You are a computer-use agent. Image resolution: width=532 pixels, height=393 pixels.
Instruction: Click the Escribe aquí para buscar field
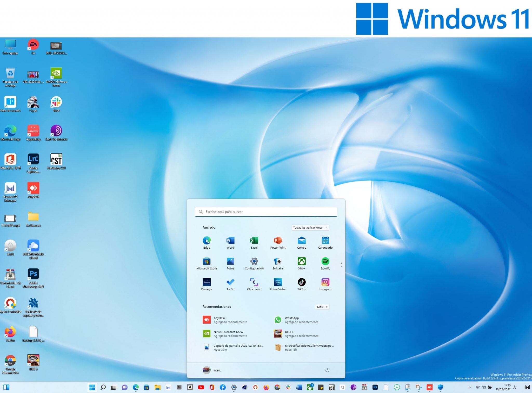click(x=265, y=211)
